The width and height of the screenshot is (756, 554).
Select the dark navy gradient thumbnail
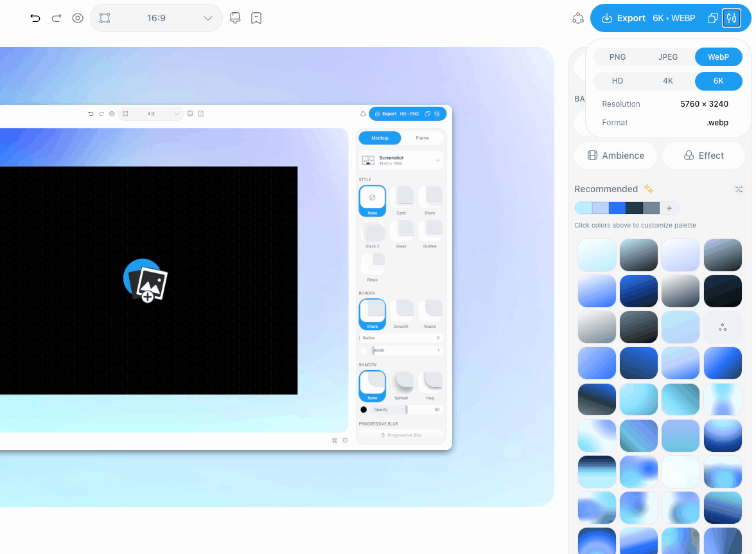722,291
